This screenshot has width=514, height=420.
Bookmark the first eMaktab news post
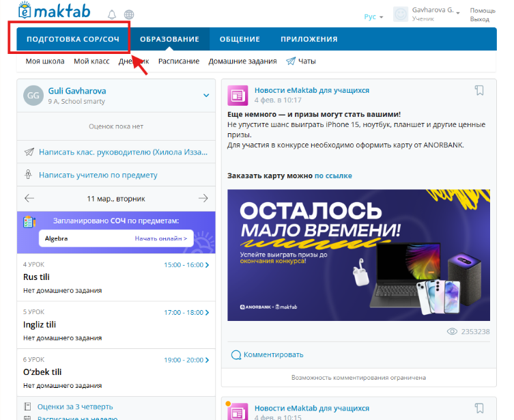click(x=479, y=90)
